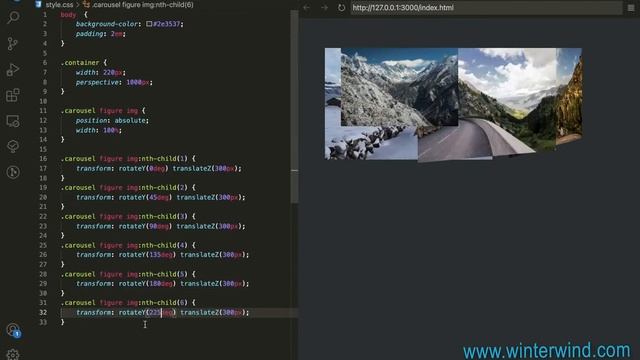Open the Run and Debug view
This screenshot has width=640, height=360.
13,70
